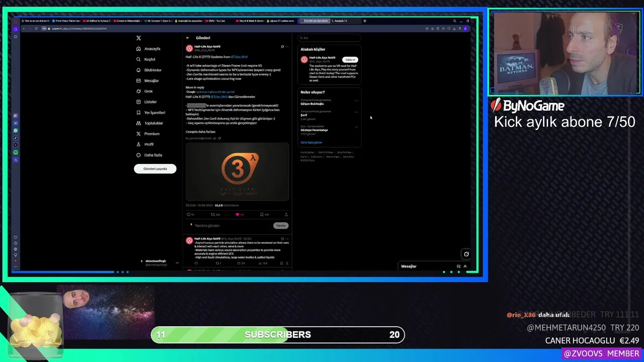
Task: Open Listeler page
Action: [146, 102]
